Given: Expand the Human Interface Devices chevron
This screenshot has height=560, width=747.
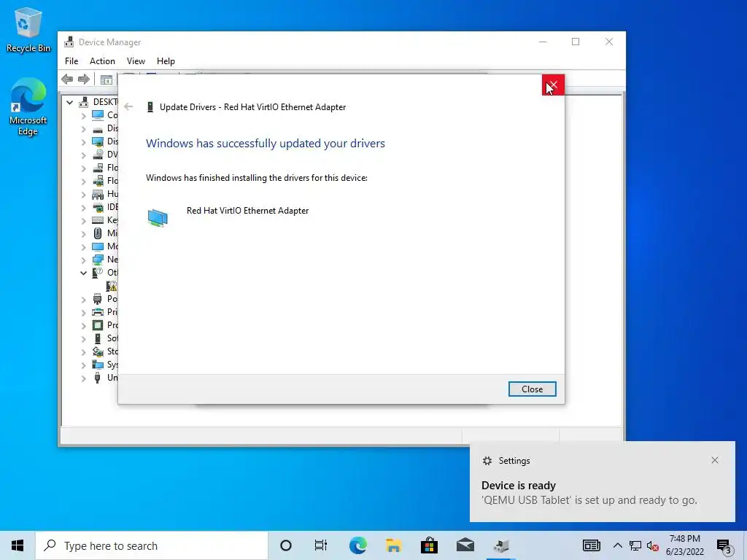Looking at the screenshot, I should coord(83,194).
